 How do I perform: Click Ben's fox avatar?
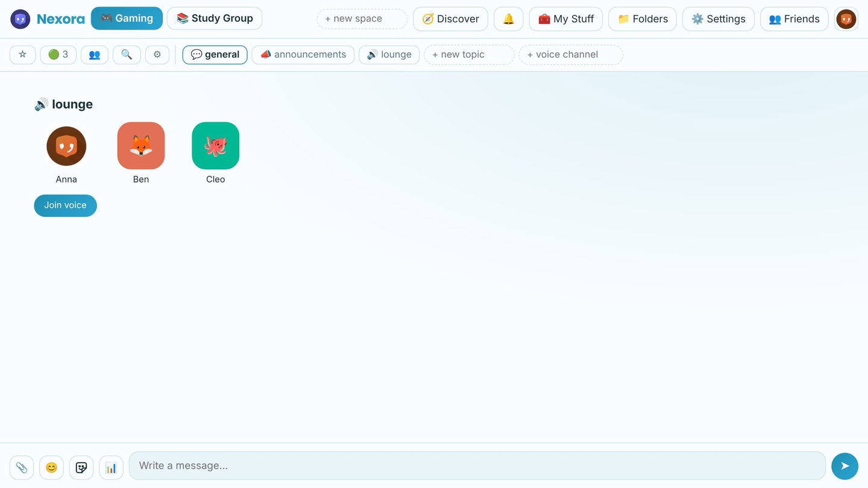tap(141, 146)
